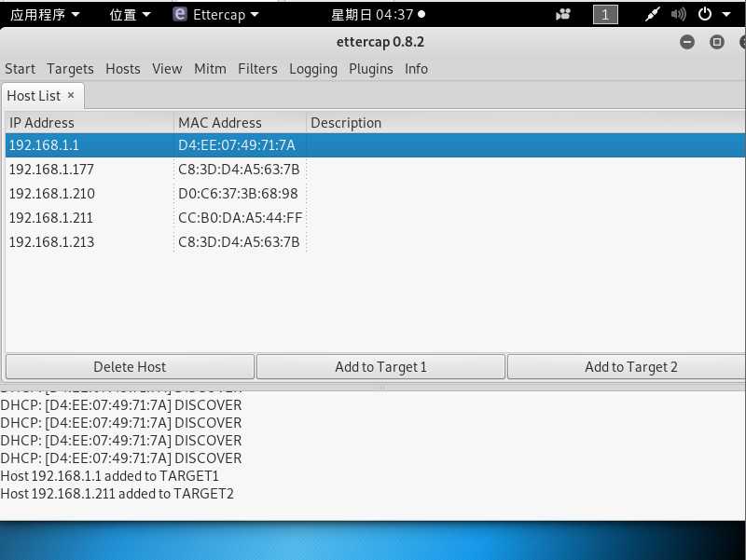Close the Host List tab

[x=71, y=96]
